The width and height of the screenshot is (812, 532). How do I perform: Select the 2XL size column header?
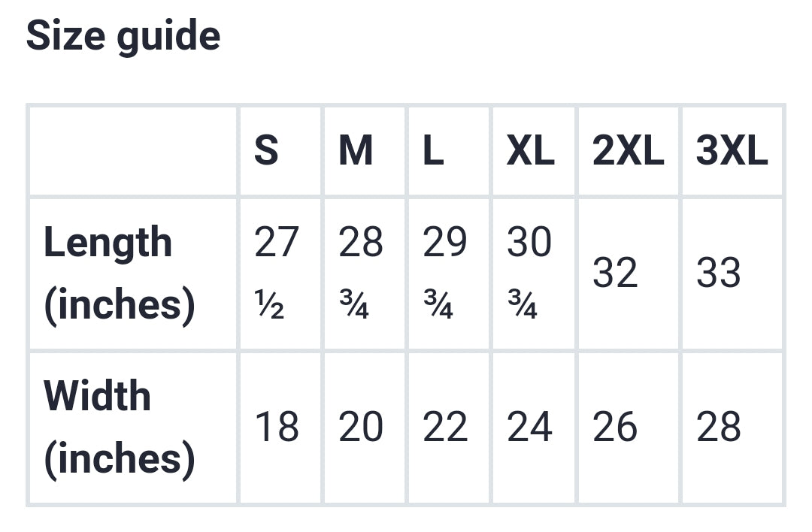click(628, 150)
